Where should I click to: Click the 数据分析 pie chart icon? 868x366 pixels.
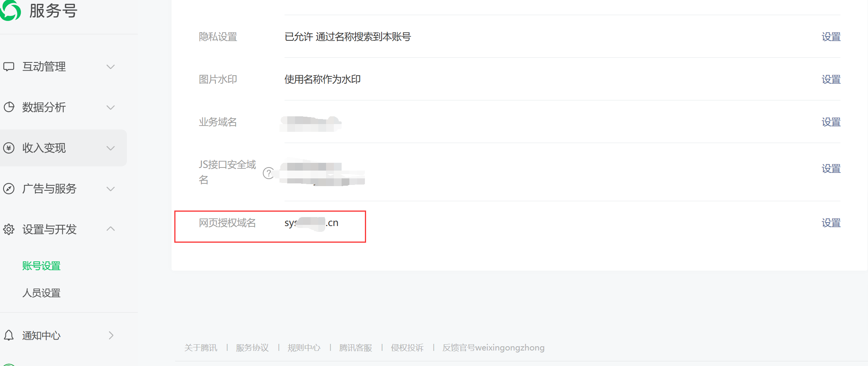coord(9,107)
